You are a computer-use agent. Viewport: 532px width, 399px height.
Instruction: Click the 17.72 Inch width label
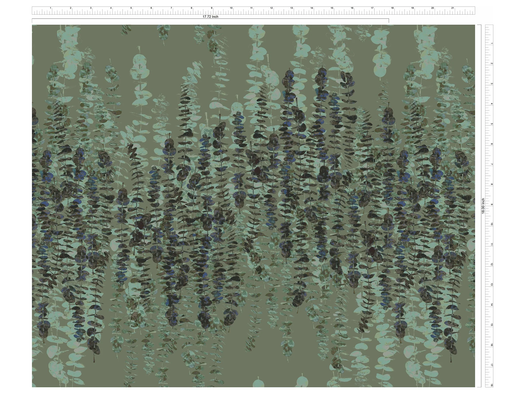coord(210,17)
